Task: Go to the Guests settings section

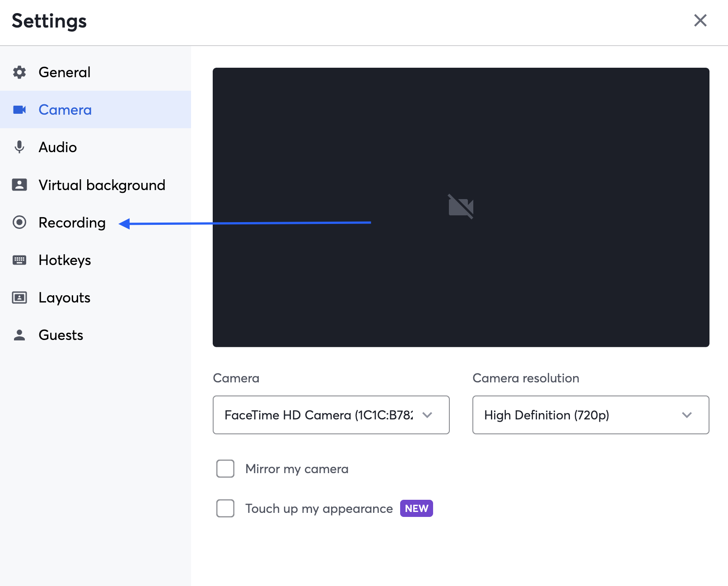Action: (x=61, y=335)
